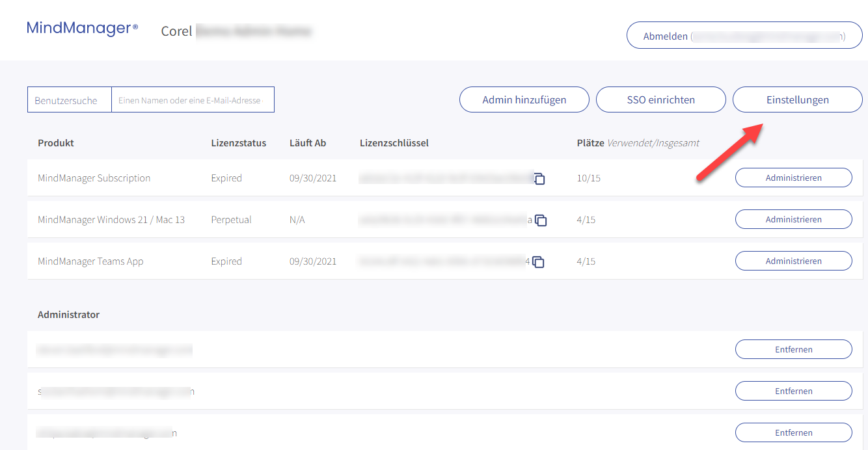Click the 09/30/2021 date of MindManager Subscription
The width and height of the screenshot is (868, 450).
tap(313, 178)
